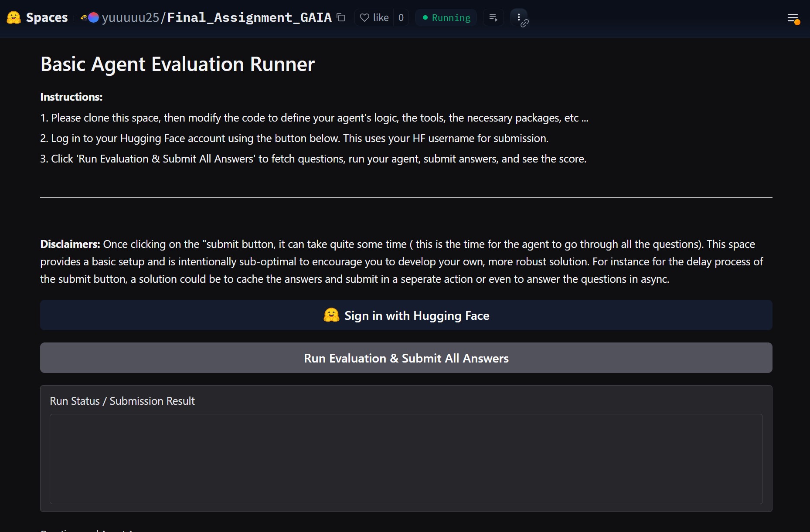This screenshot has width=810, height=532.
Task: Open the yuuuuu25 profile link
Action: (x=130, y=17)
